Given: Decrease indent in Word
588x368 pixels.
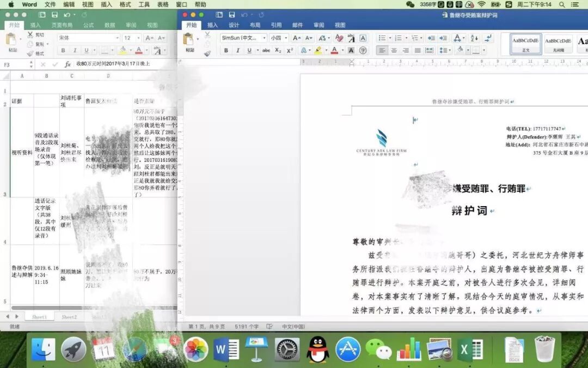Looking at the screenshot, I should 431,38.
